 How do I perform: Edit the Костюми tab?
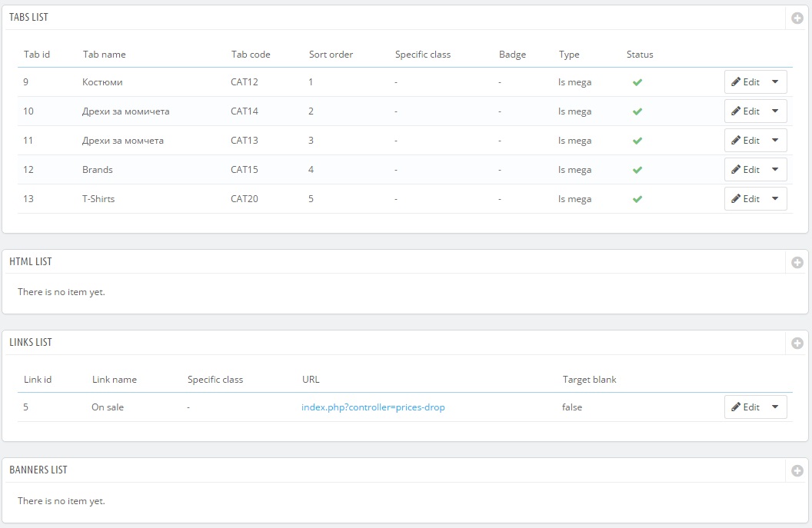745,82
